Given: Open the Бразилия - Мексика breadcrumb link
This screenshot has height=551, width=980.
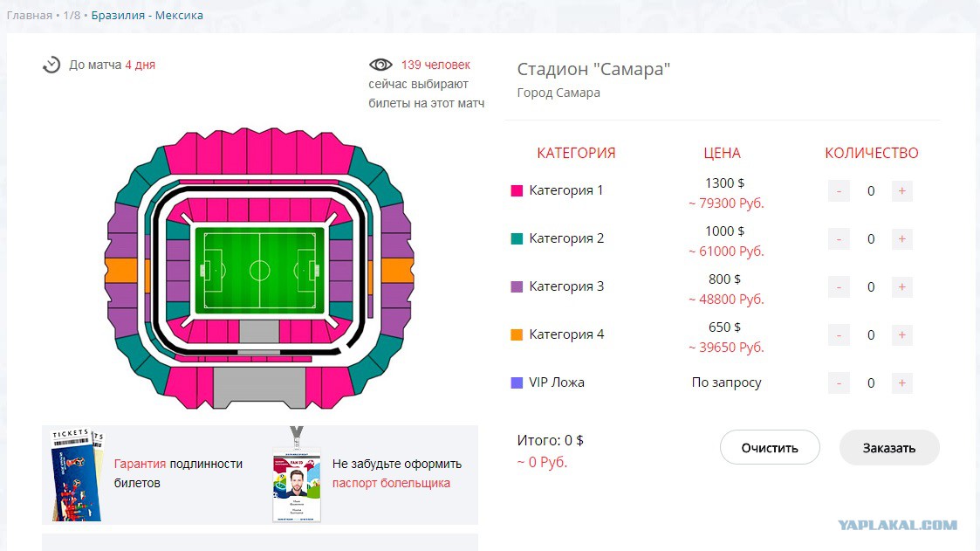Looking at the screenshot, I should click(147, 15).
